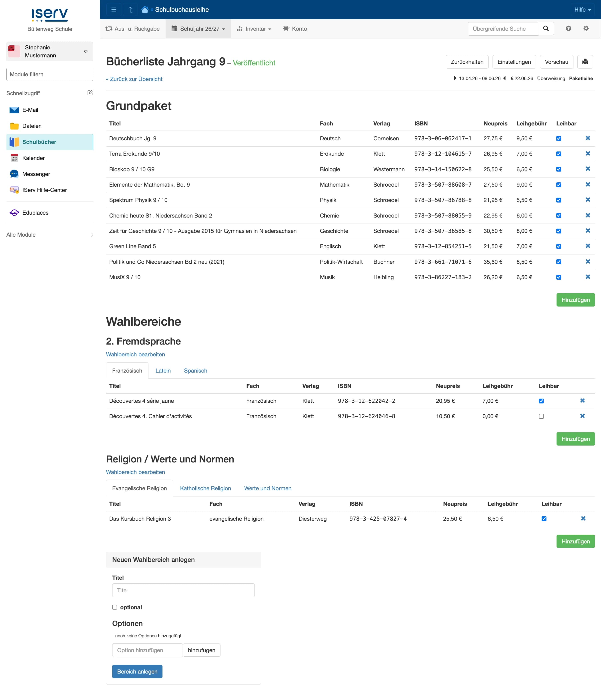Select the Werte und Normen tab
Image resolution: width=601 pixels, height=700 pixels.
pyautogui.click(x=267, y=488)
